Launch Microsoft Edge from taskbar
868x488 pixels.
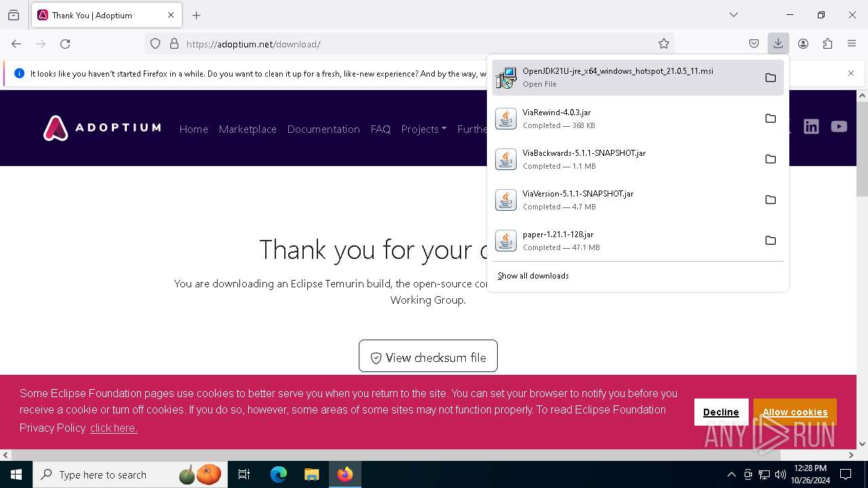[x=279, y=474]
